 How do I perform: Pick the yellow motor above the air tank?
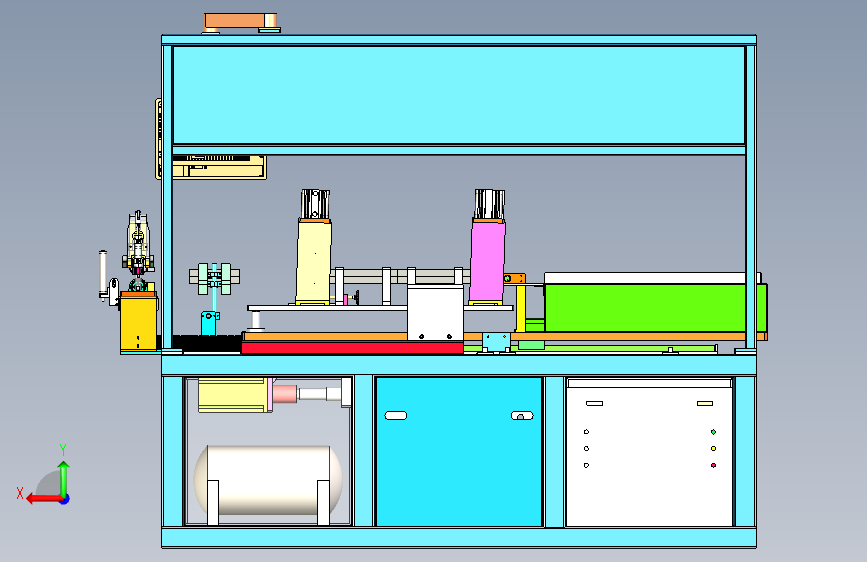(x=233, y=395)
